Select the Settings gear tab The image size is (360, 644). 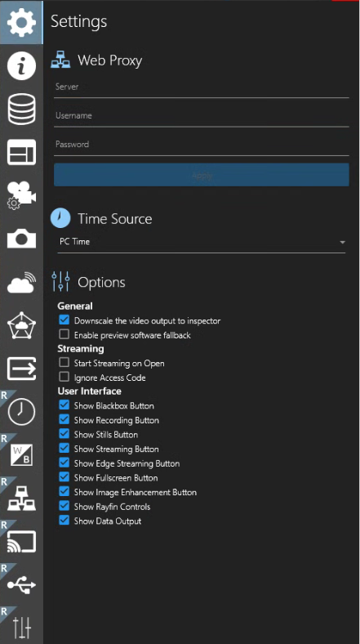point(21,22)
